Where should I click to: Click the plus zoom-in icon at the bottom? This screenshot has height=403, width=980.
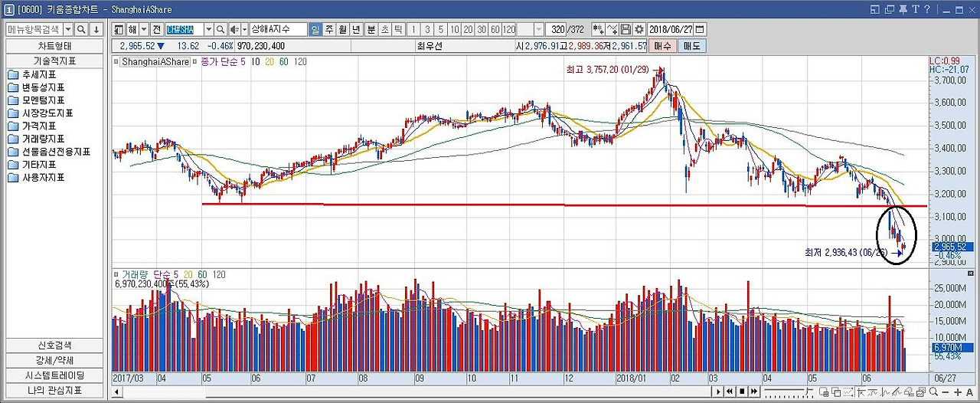[x=958, y=392]
